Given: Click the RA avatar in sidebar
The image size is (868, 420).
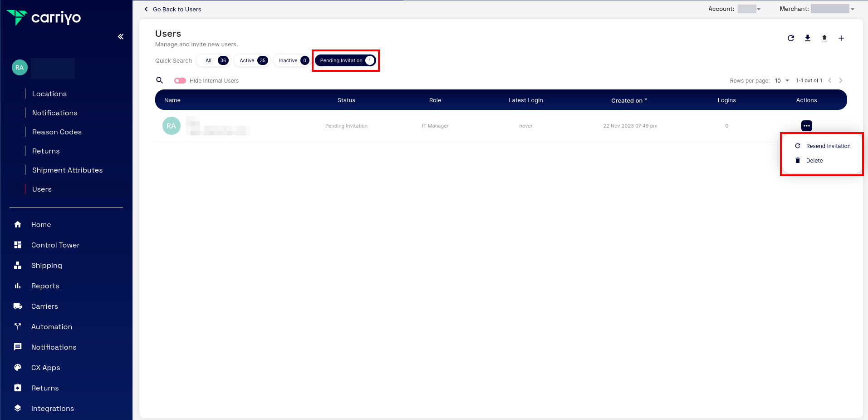Looking at the screenshot, I should click(20, 68).
